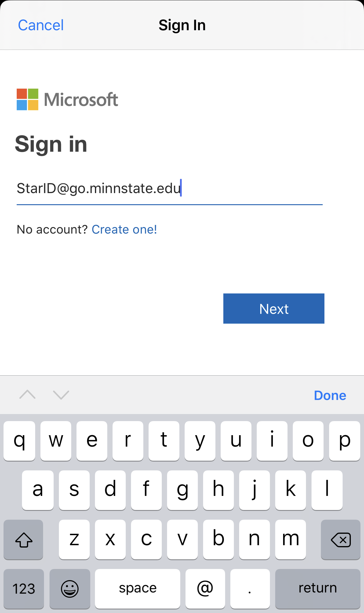Tap the Microsoft logo
Viewport: 364px width, 613px height.
[67, 99]
